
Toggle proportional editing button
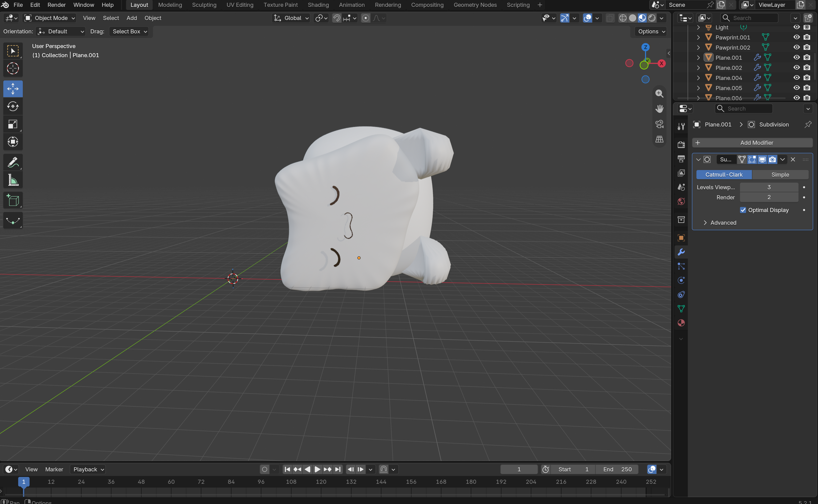[366, 18]
